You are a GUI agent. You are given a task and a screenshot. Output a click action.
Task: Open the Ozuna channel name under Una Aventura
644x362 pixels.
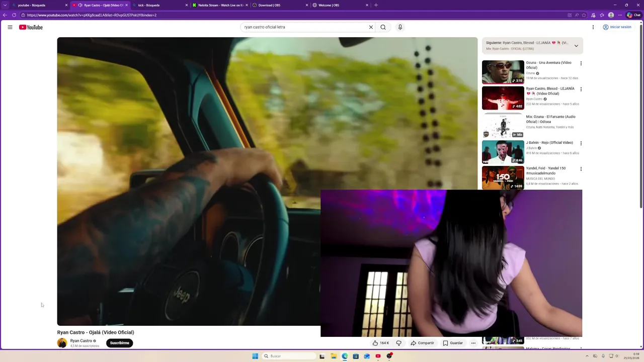tap(530, 73)
